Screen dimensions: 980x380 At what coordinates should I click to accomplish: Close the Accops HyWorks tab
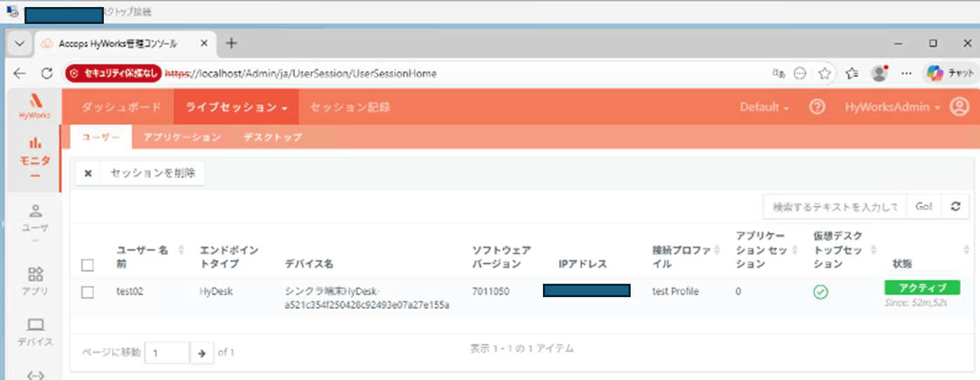click(204, 44)
